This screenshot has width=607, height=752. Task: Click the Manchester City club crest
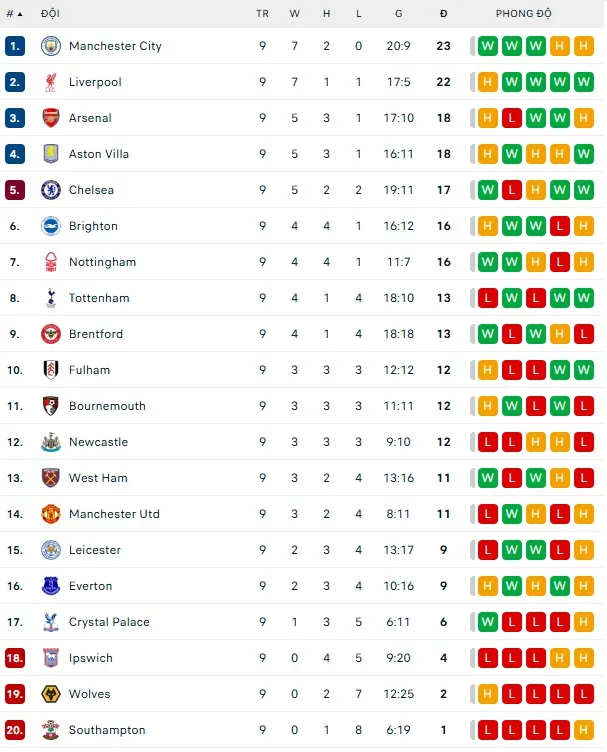(51, 46)
